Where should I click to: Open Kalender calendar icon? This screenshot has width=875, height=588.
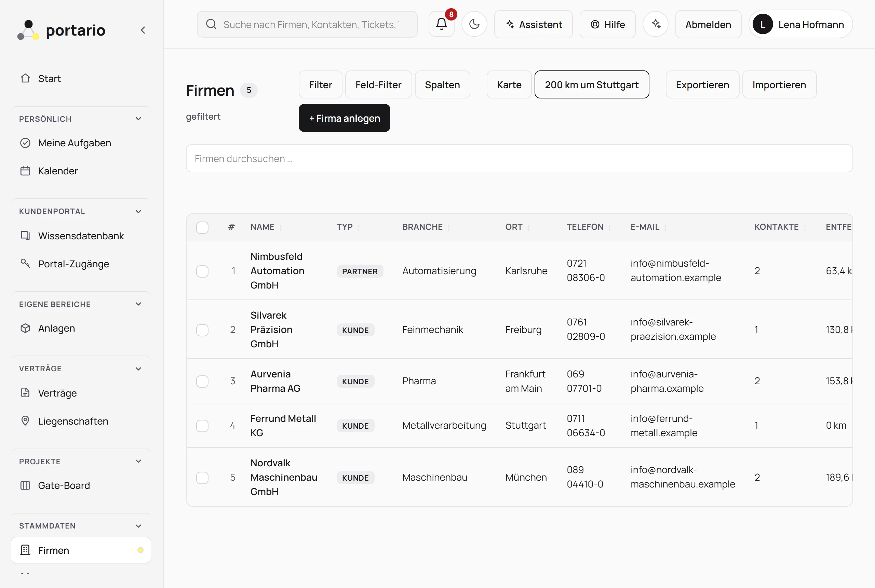[25, 171]
